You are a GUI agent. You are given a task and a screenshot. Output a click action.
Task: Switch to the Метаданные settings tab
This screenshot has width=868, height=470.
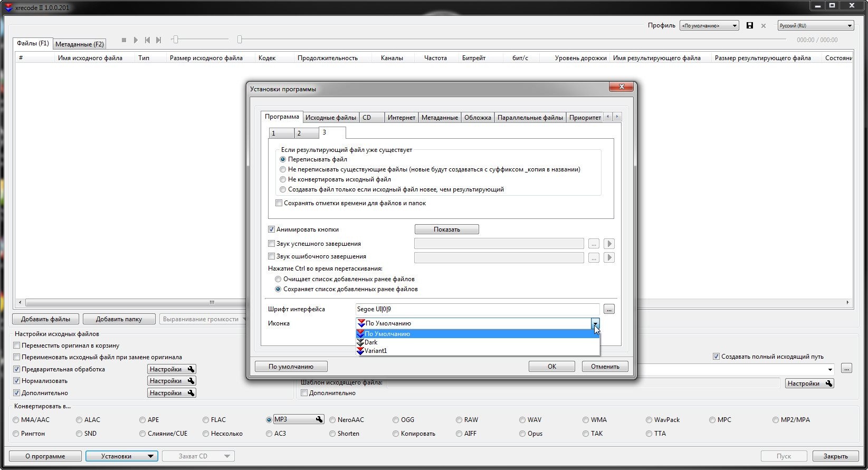point(439,118)
